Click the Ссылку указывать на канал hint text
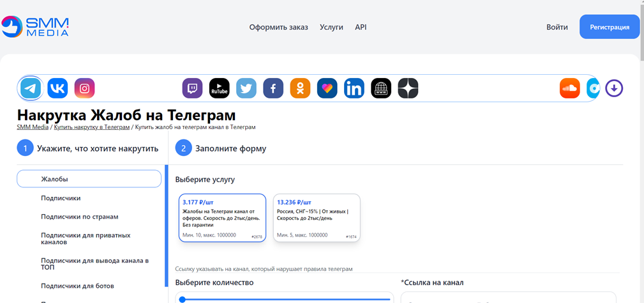 click(x=264, y=269)
